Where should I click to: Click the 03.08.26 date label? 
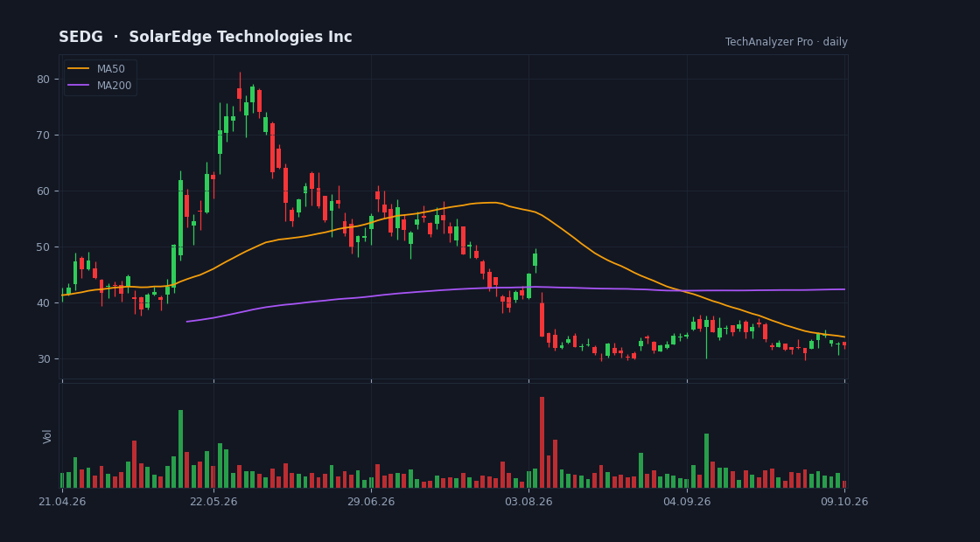coord(528,502)
